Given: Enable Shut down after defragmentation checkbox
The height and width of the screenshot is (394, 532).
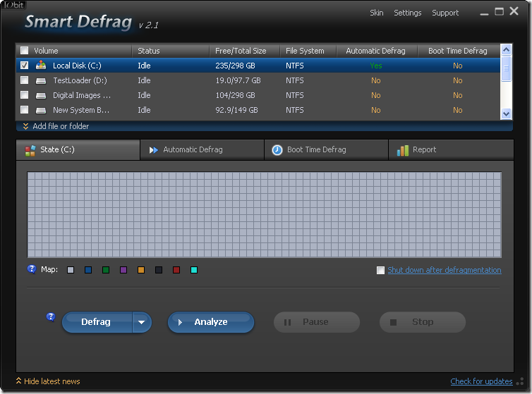Looking at the screenshot, I should click(x=381, y=270).
